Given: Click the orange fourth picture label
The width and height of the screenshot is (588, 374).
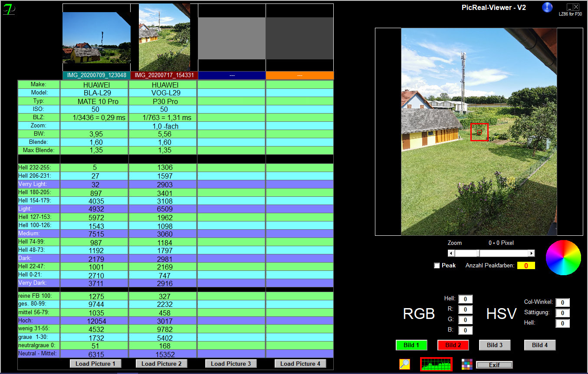Looking at the screenshot, I should (x=299, y=75).
